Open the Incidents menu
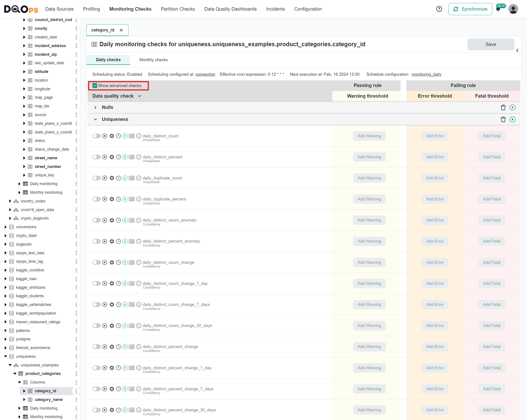This screenshot has height=420, width=527. [x=275, y=9]
